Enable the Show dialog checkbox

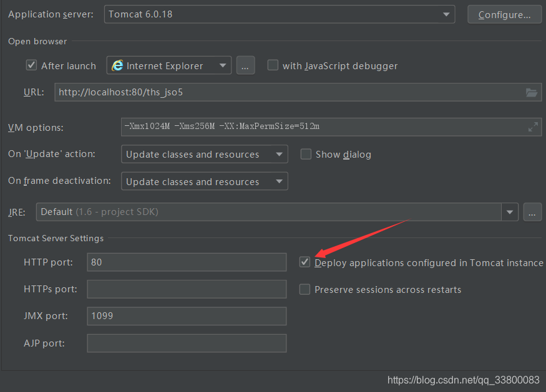pyautogui.click(x=306, y=154)
